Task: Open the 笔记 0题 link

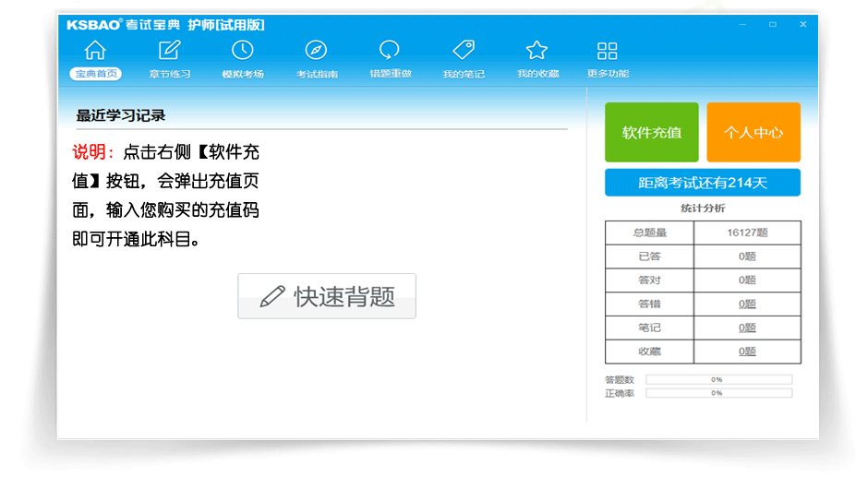Action: click(747, 328)
